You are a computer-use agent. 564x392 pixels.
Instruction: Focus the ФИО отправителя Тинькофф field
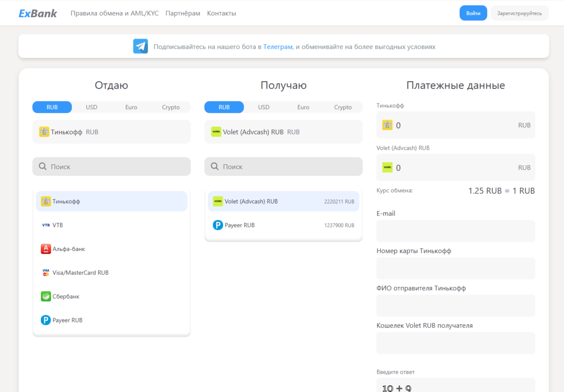pos(456,305)
